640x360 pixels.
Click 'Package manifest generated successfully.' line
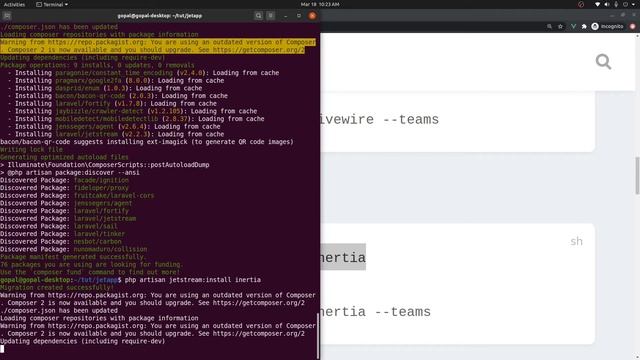click(x=73, y=257)
